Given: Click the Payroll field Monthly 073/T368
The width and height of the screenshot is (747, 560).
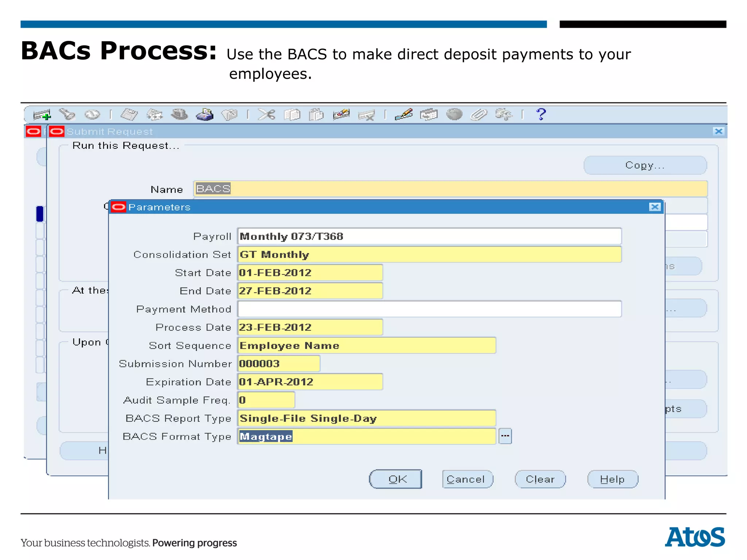Looking at the screenshot, I should [429, 236].
